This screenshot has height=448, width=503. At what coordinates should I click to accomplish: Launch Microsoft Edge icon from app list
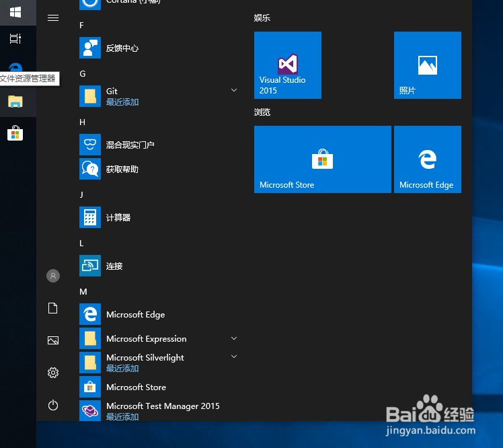[90, 314]
